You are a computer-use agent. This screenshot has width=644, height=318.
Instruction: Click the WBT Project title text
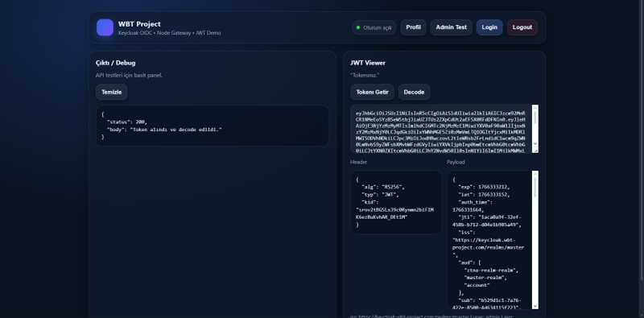139,24
